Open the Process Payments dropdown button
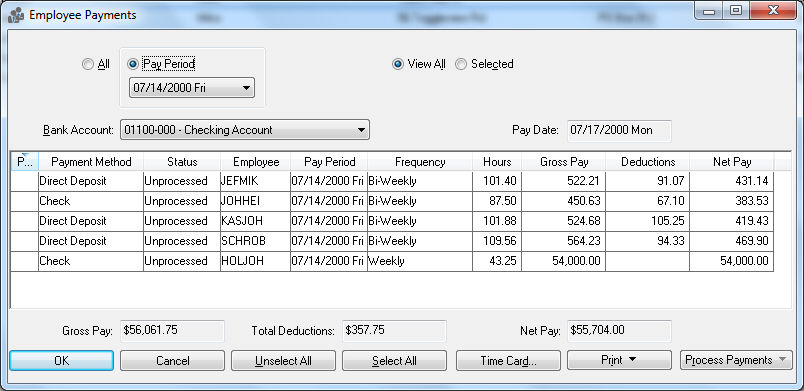Viewport: 804px width, 391px height. (x=736, y=360)
